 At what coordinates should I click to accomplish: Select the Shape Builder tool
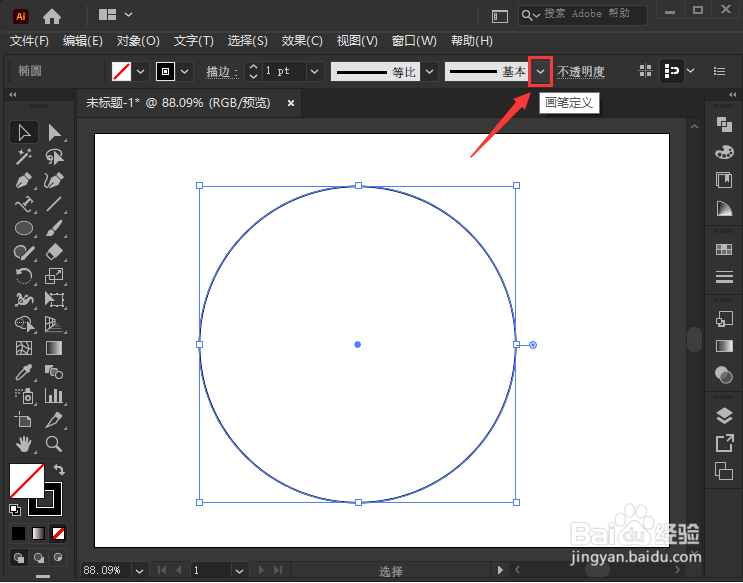click(x=24, y=324)
